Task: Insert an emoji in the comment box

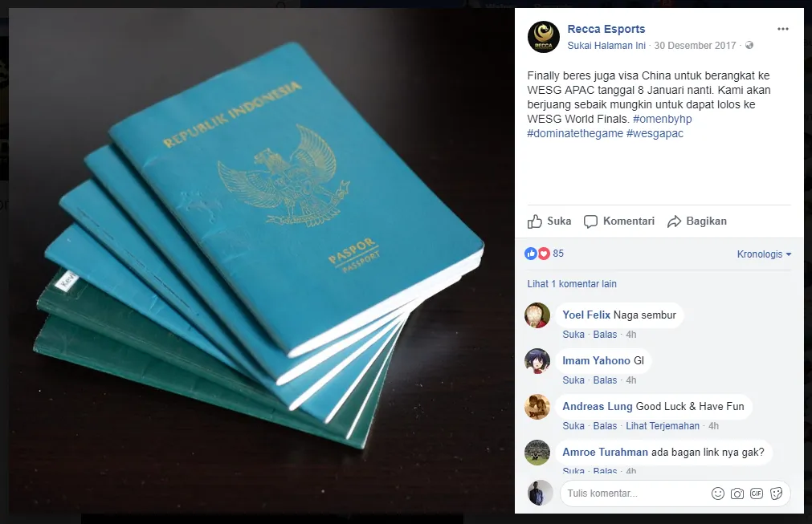Action: pos(718,494)
